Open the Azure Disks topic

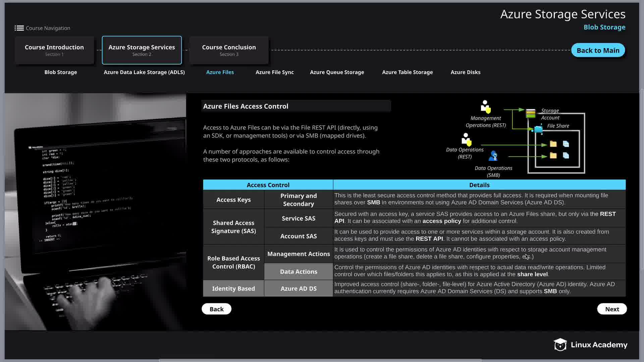pyautogui.click(x=465, y=72)
